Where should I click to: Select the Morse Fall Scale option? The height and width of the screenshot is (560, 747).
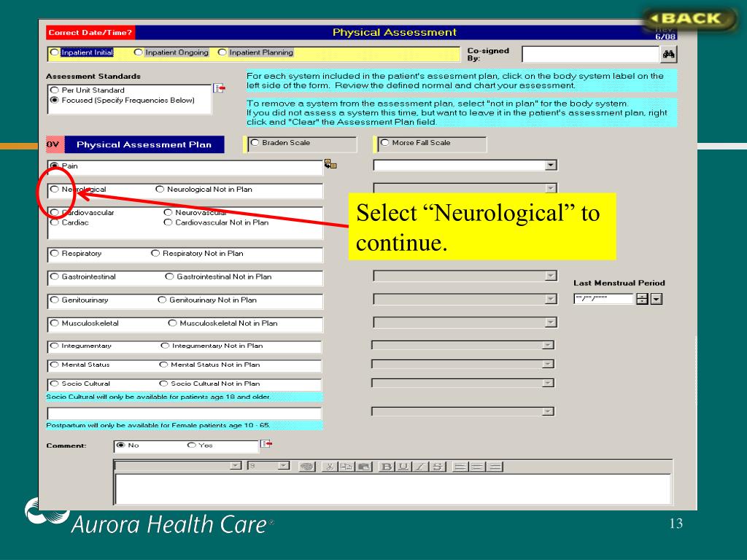(384, 142)
